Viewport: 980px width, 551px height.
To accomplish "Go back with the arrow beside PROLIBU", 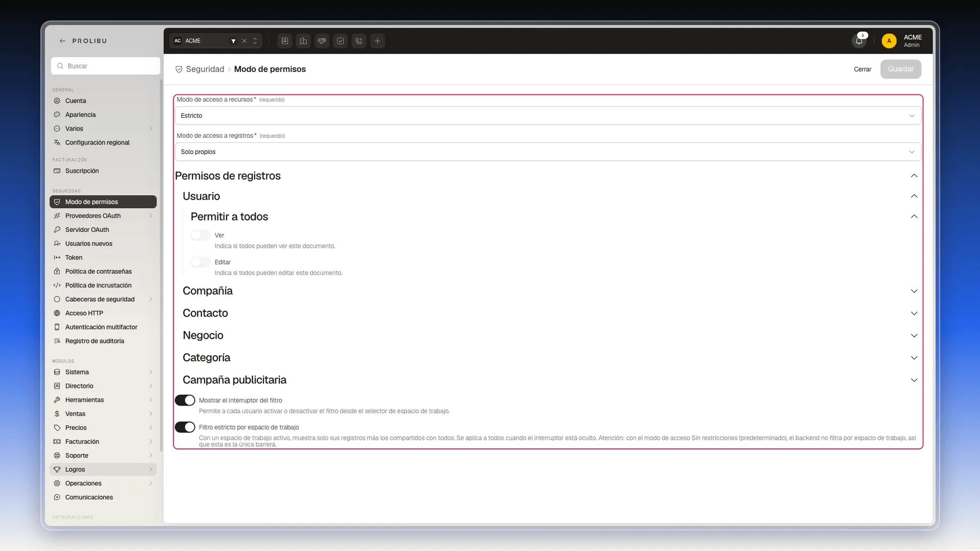I will coord(62,41).
